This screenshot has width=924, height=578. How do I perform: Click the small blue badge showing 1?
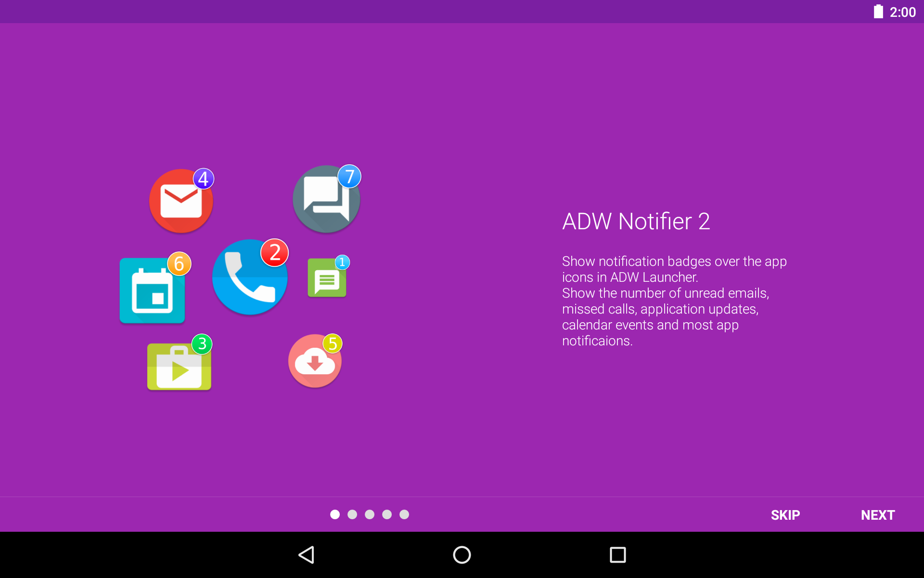pyautogui.click(x=342, y=262)
